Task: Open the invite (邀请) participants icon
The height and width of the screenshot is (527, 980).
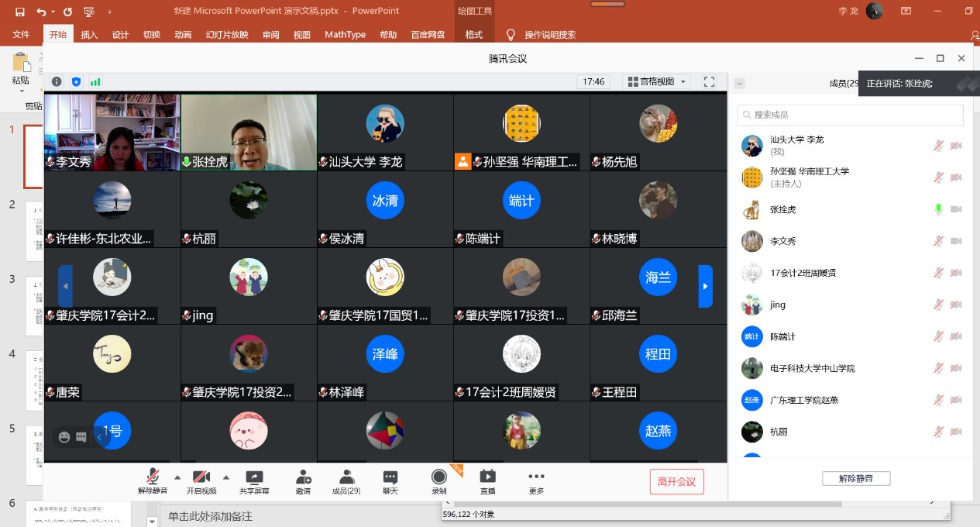Action: tap(303, 477)
